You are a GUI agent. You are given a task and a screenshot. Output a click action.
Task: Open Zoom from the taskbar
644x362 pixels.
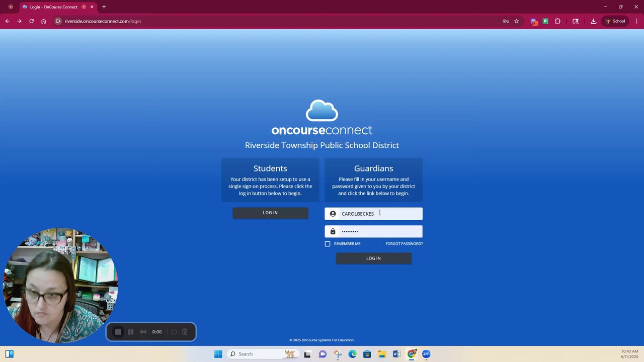(x=426, y=354)
